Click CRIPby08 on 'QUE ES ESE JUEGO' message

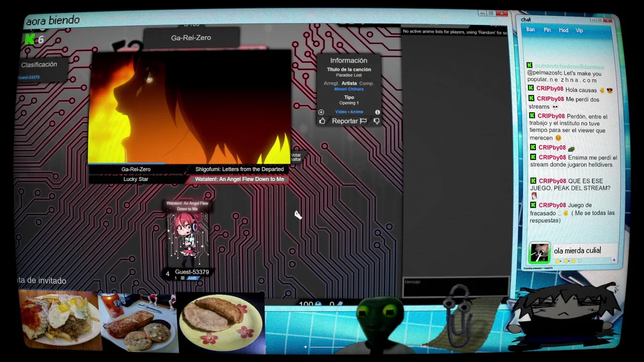pos(552,181)
